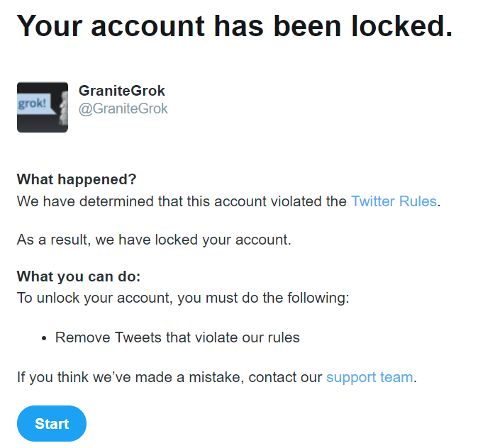
Task: Click the word 'Start' on the button
Action: point(52,424)
